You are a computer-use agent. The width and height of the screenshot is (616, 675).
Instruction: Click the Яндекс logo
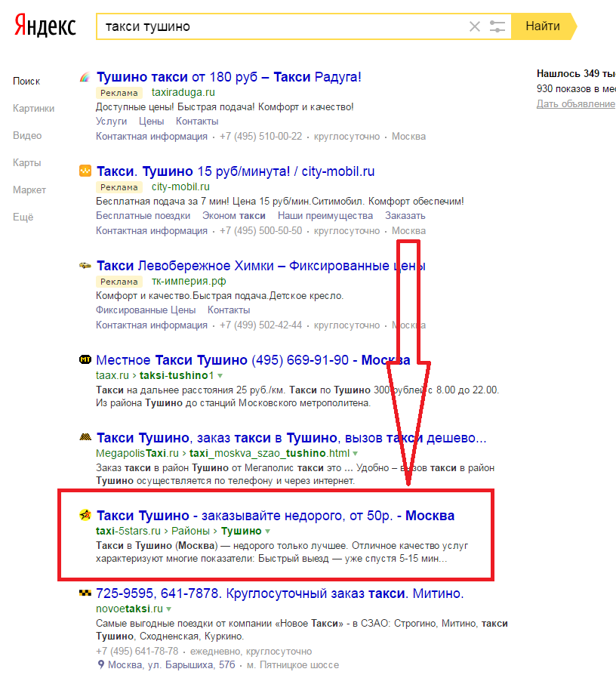45,26
